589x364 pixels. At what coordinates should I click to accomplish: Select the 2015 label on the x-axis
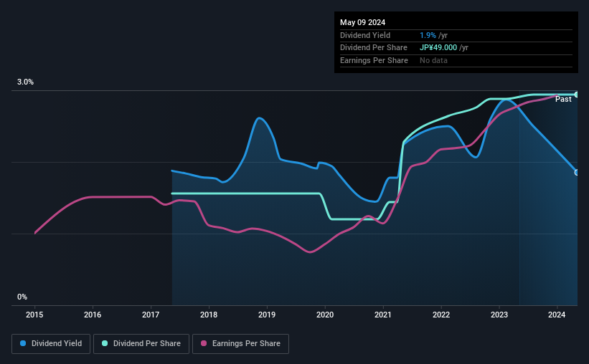point(34,315)
